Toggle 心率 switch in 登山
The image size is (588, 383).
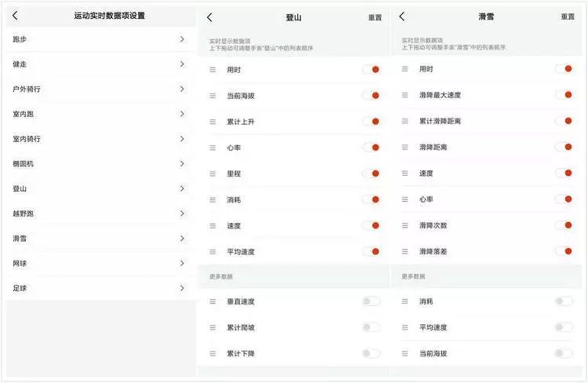point(372,148)
